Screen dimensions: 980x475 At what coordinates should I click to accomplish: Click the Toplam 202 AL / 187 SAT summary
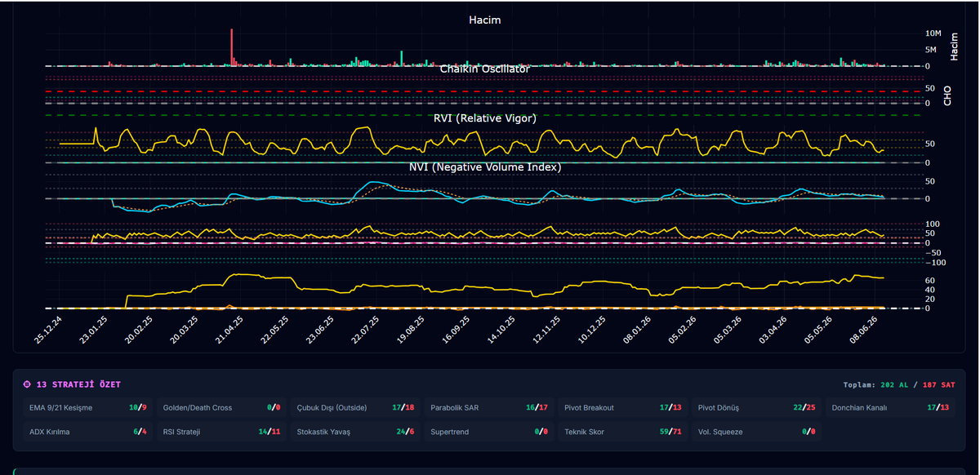coord(899,384)
